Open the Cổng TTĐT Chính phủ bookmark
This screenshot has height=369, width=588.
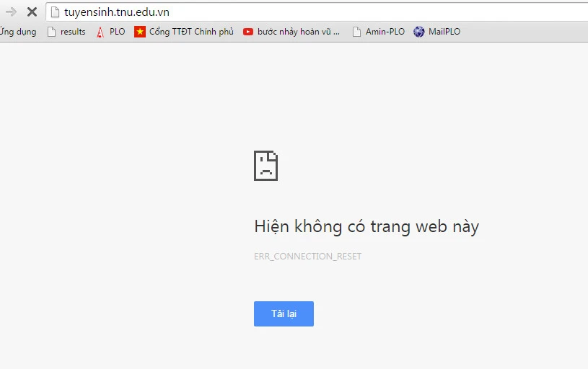click(x=191, y=32)
